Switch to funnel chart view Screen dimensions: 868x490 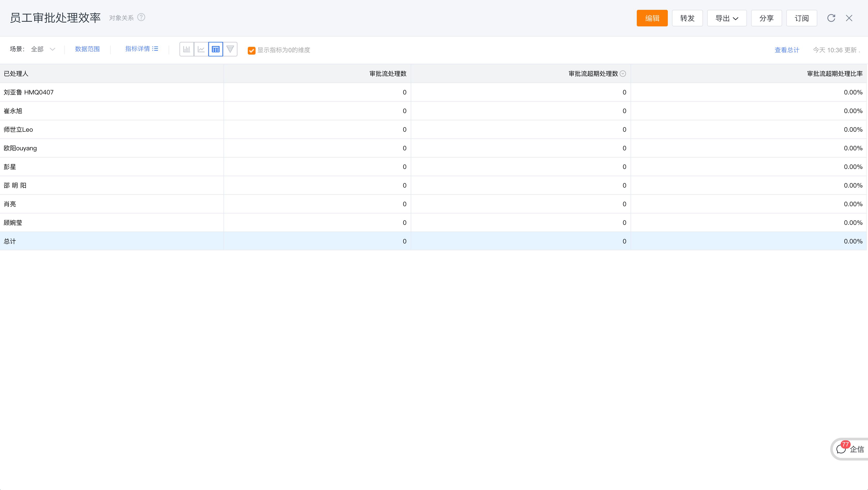click(230, 49)
